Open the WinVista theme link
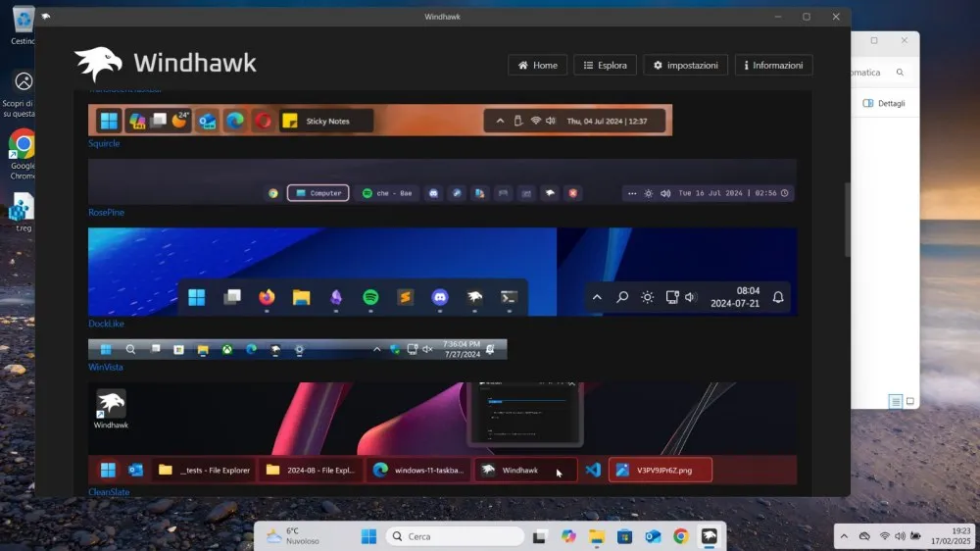This screenshot has height=551, width=980. [106, 367]
